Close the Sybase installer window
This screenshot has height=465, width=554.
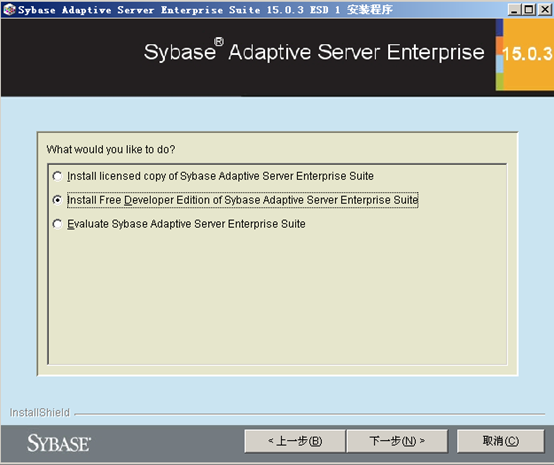coord(544,10)
